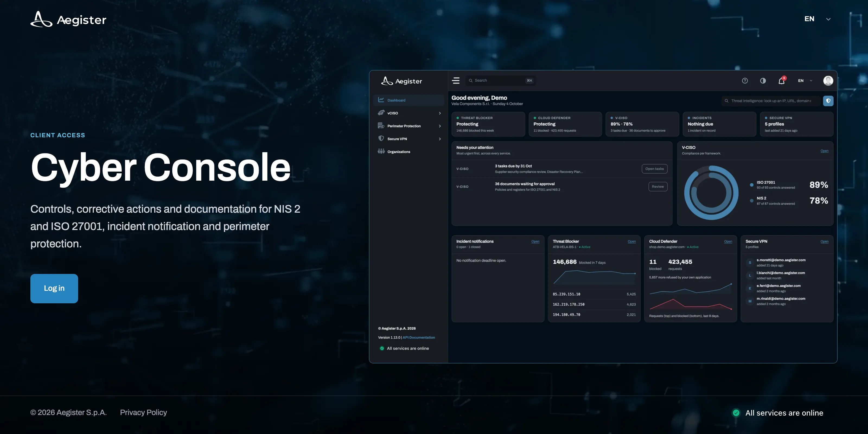868x434 pixels.
Task: Click IP address 85.239.151.10 row
Action: coord(594,294)
